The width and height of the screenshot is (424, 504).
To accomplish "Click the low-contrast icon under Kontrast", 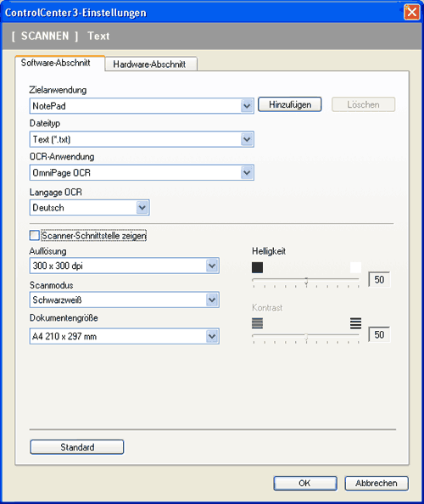I will point(257,323).
